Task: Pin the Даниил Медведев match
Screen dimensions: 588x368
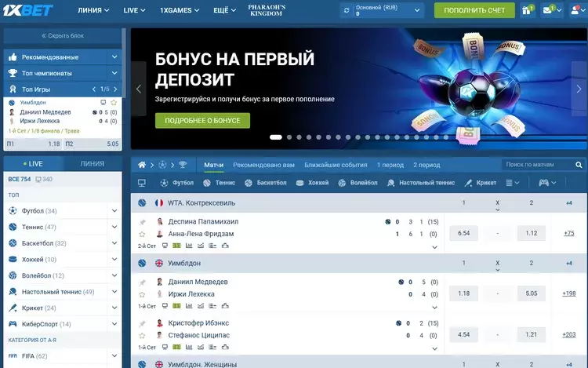Action: click(x=142, y=282)
